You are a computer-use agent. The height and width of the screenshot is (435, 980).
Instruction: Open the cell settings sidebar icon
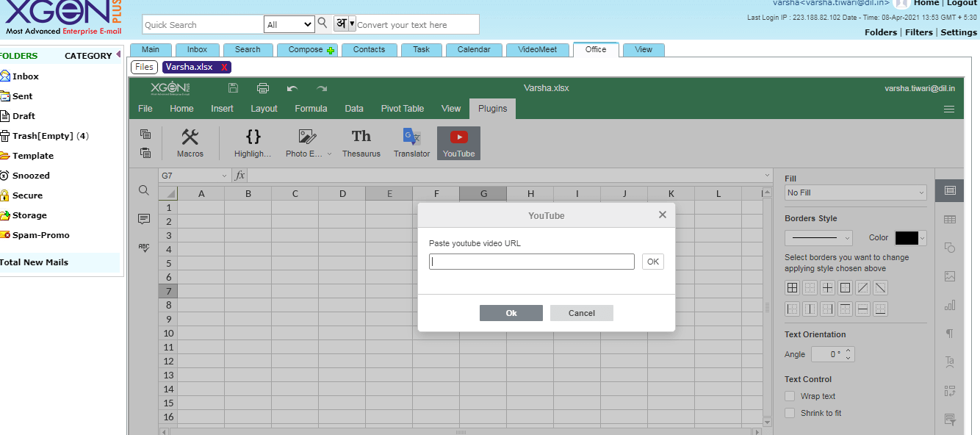click(950, 190)
